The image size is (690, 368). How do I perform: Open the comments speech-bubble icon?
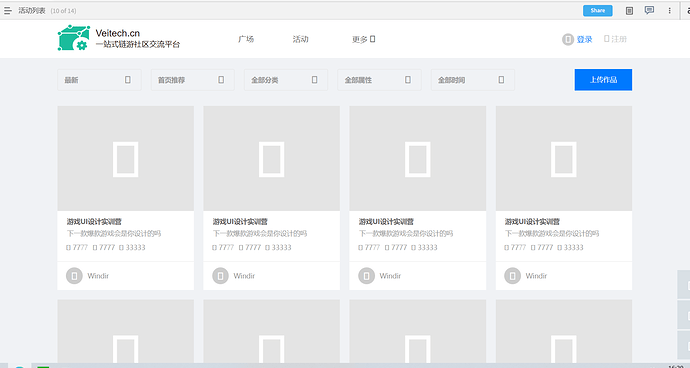[649, 10]
